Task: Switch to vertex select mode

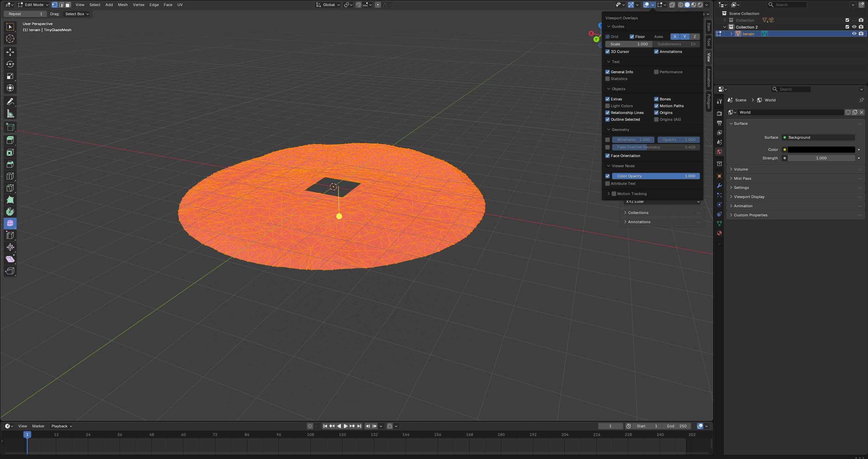Action: (x=55, y=5)
